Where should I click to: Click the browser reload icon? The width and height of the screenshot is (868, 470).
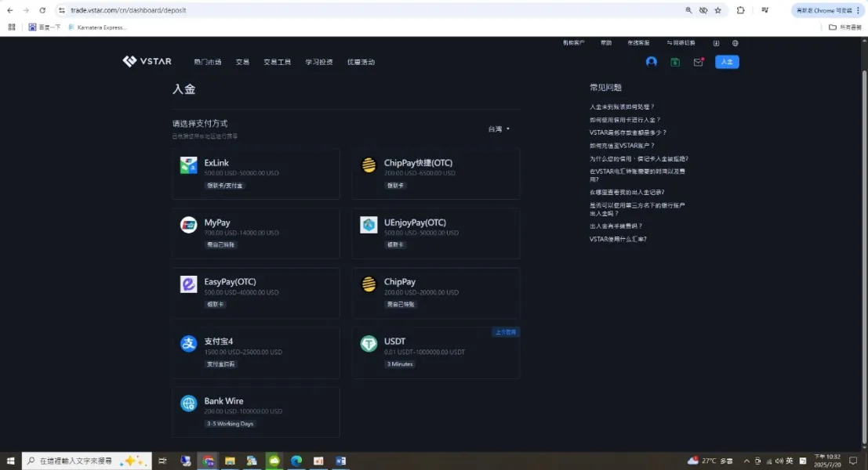(x=42, y=10)
